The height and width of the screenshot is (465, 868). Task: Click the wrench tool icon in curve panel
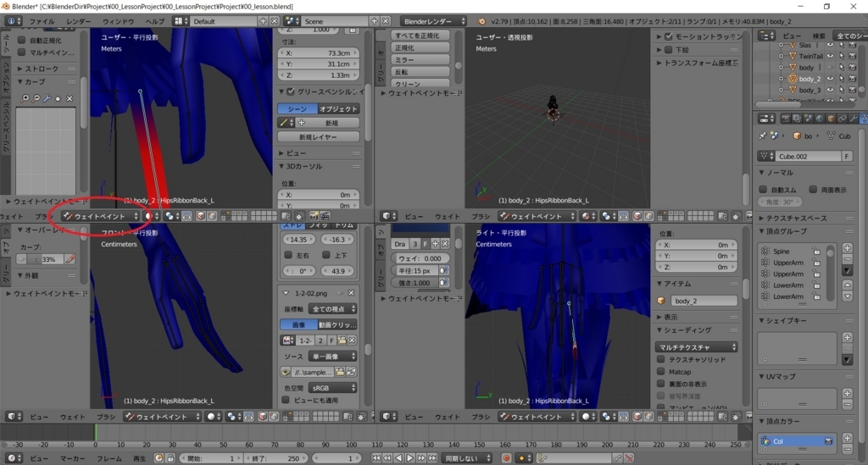pyautogui.click(x=47, y=98)
